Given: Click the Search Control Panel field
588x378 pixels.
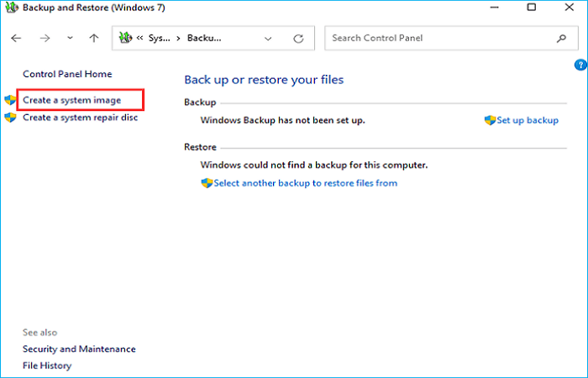Looking at the screenshot, I should tap(437, 39).
